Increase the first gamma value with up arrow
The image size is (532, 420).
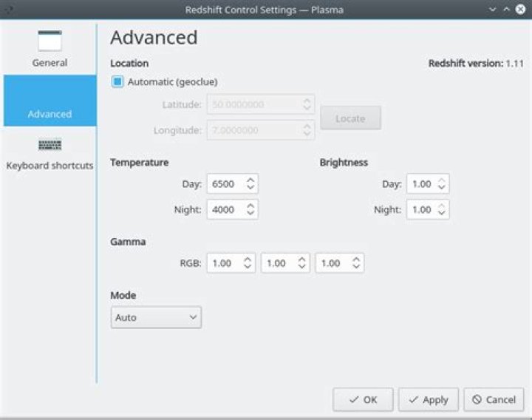[248, 260]
